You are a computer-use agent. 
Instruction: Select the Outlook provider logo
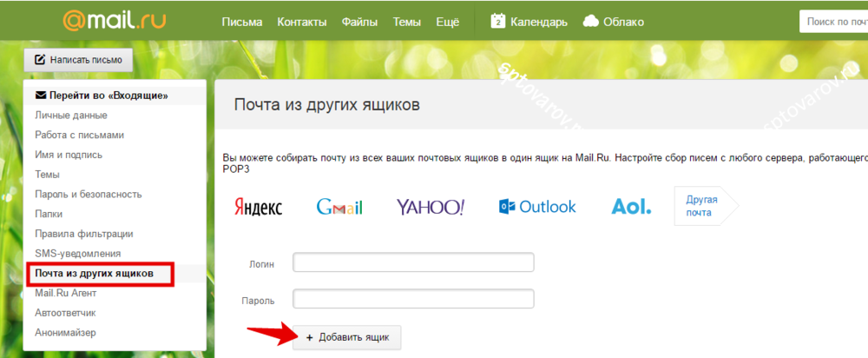(x=537, y=207)
